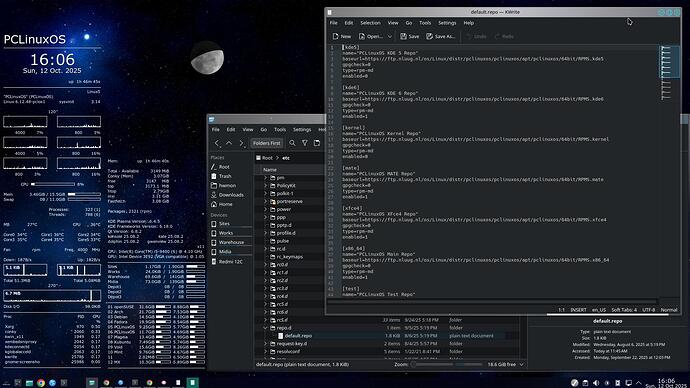This screenshot has height=388, width=690.
Task: Click etc in the file manager breadcrumb
Action: (286, 157)
